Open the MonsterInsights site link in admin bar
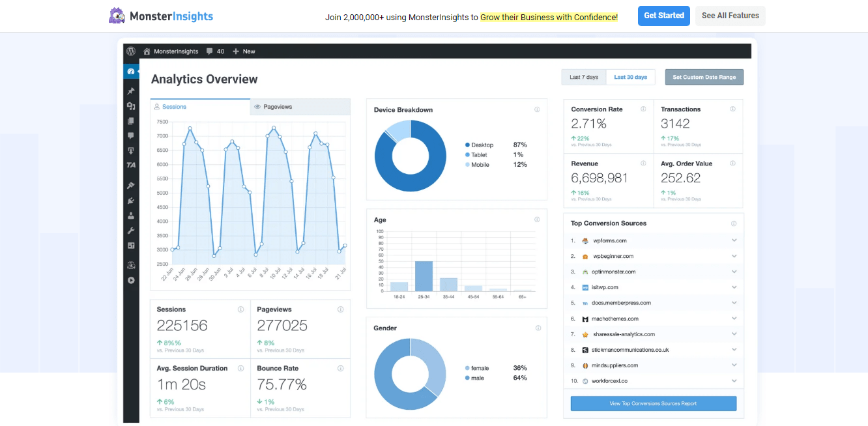Screen dimensions: 868x426 coord(171,51)
